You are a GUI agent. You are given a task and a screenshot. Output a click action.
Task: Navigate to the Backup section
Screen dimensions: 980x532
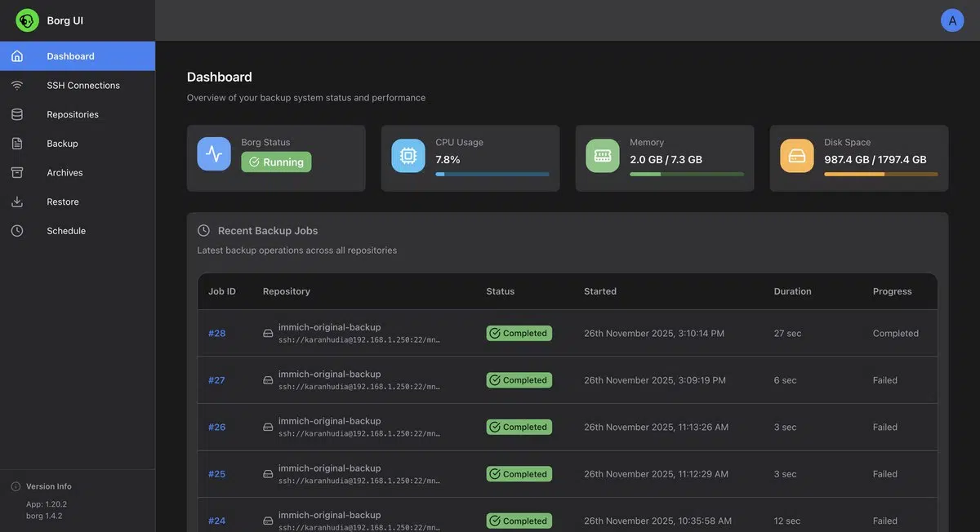(x=62, y=144)
